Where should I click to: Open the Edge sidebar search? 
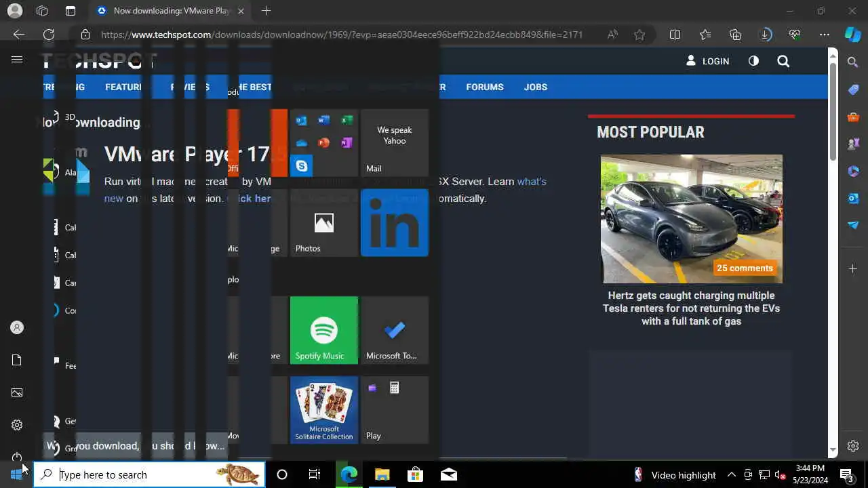[x=853, y=62]
